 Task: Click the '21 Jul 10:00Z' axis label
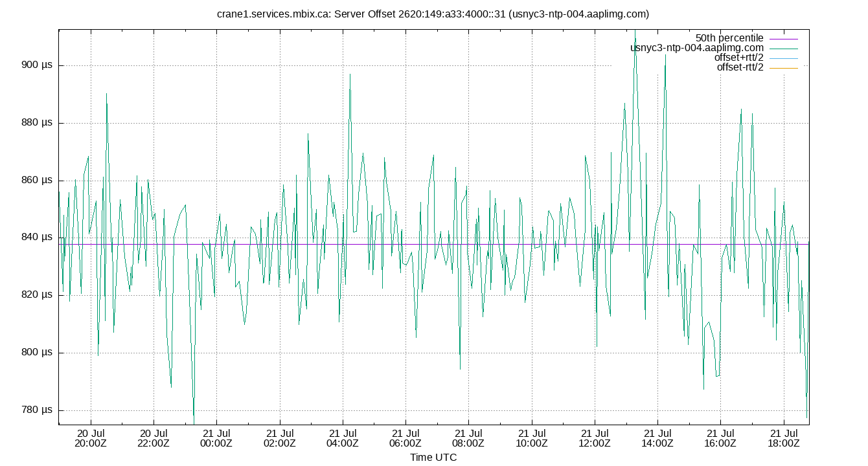532,438
